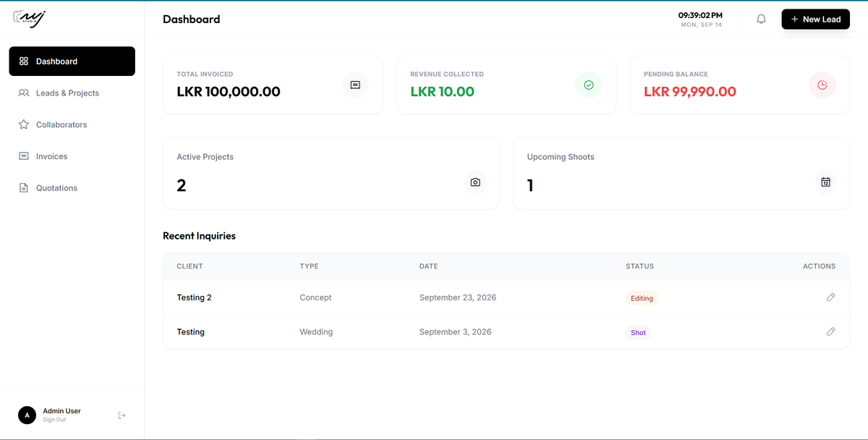Click the Sign Out link

[x=54, y=420]
